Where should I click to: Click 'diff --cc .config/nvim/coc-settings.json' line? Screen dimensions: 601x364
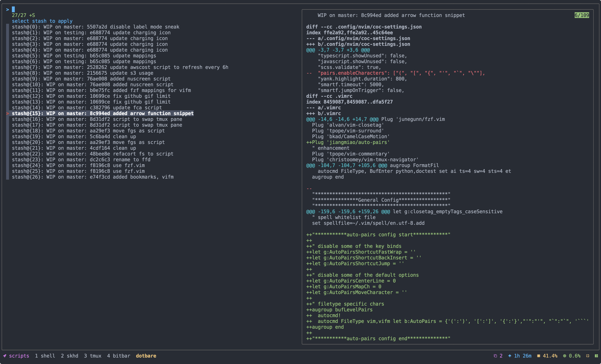pyautogui.click(x=364, y=27)
